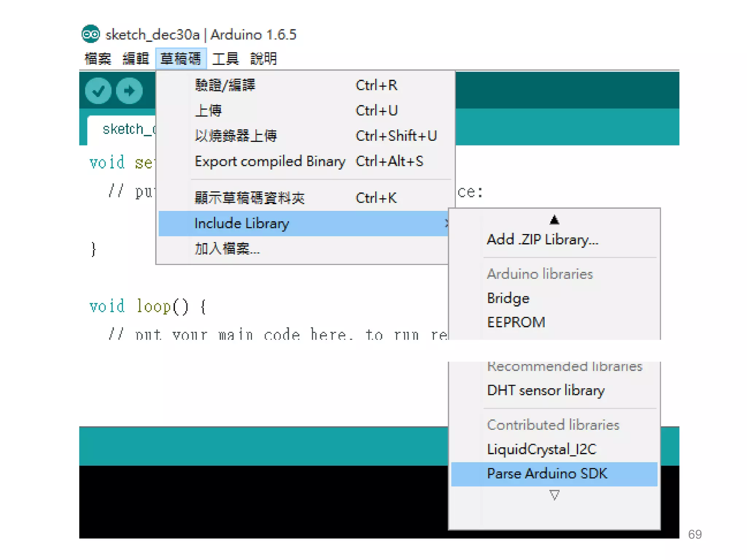Open the 編輯 menu
This screenshot has height=560, width=747.
click(136, 59)
